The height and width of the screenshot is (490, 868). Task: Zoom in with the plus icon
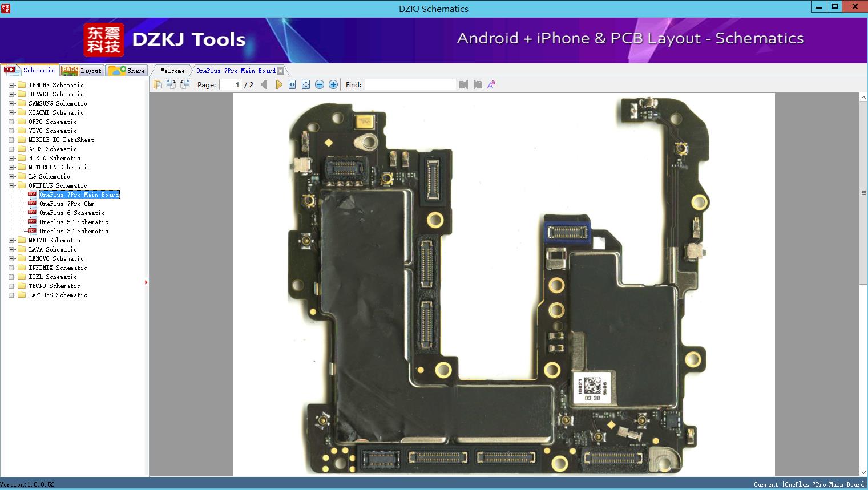click(333, 84)
